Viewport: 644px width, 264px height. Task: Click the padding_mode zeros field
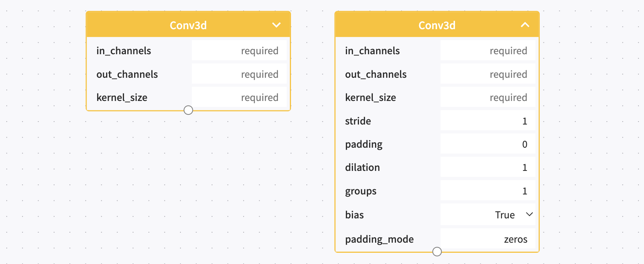tap(488, 239)
